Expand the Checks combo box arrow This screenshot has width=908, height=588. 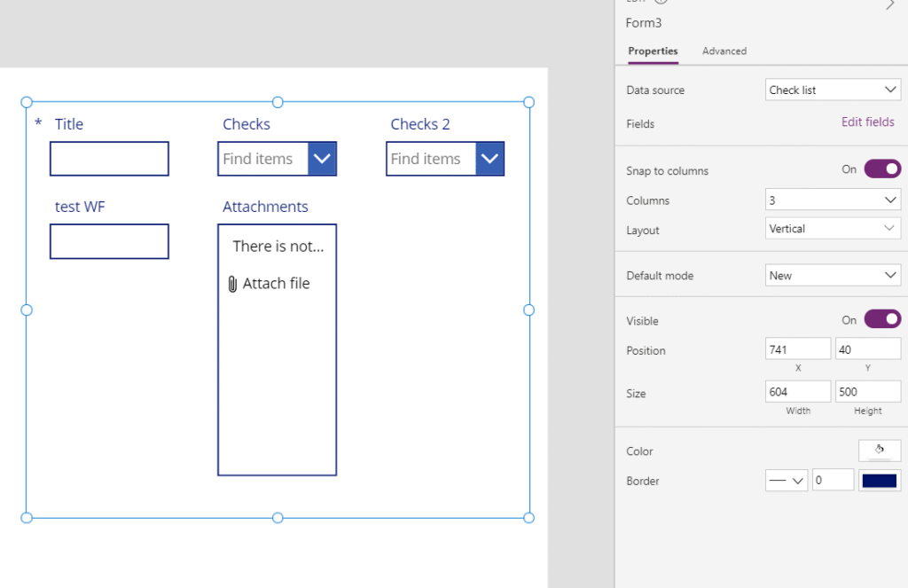coord(322,159)
